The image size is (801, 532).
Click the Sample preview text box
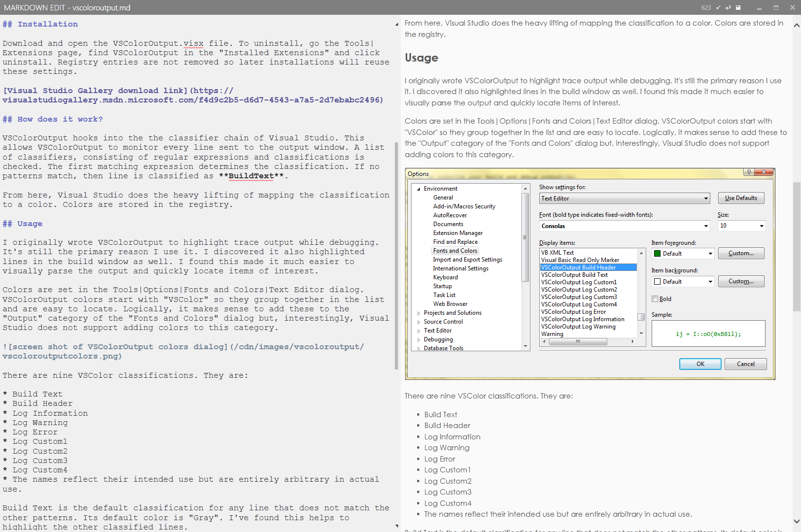(708, 333)
